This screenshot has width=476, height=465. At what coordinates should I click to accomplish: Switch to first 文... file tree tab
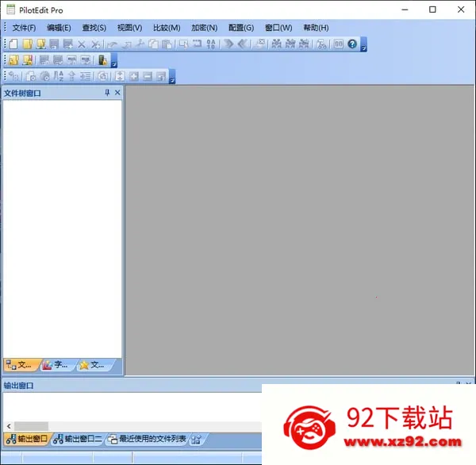[21, 365]
